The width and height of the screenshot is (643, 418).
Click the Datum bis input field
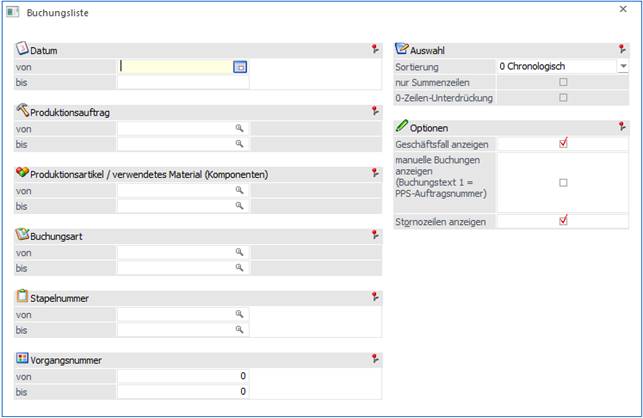point(182,82)
